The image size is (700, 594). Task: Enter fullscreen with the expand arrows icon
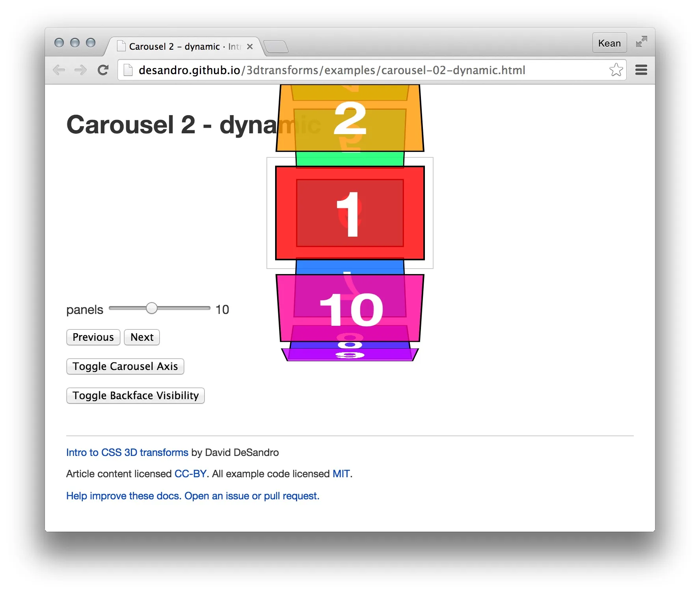(642, 41)
